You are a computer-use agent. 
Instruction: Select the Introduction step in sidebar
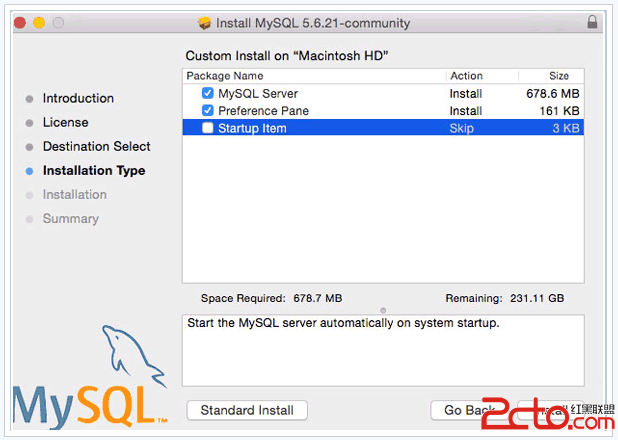(x=78, y=98)
